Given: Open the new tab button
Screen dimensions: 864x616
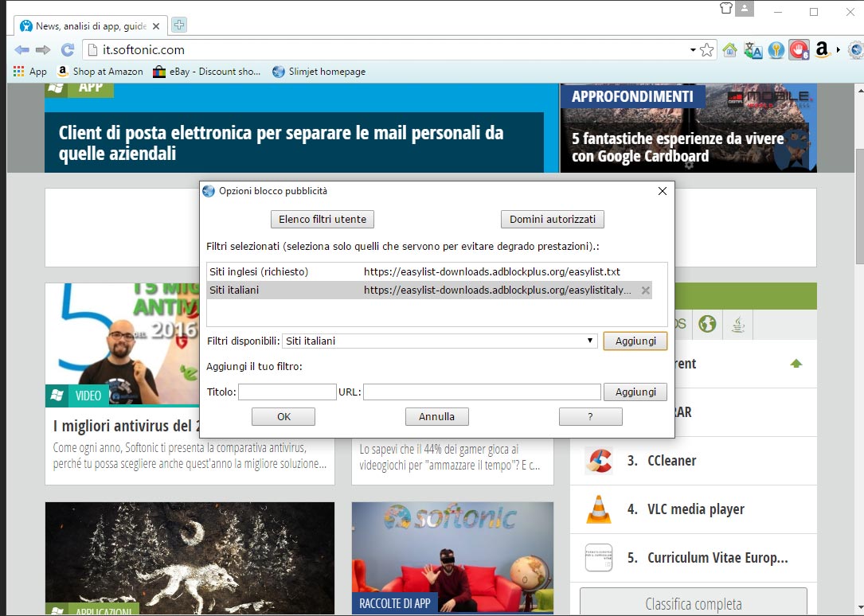Looking at the screenshot, I should (179, 25).
